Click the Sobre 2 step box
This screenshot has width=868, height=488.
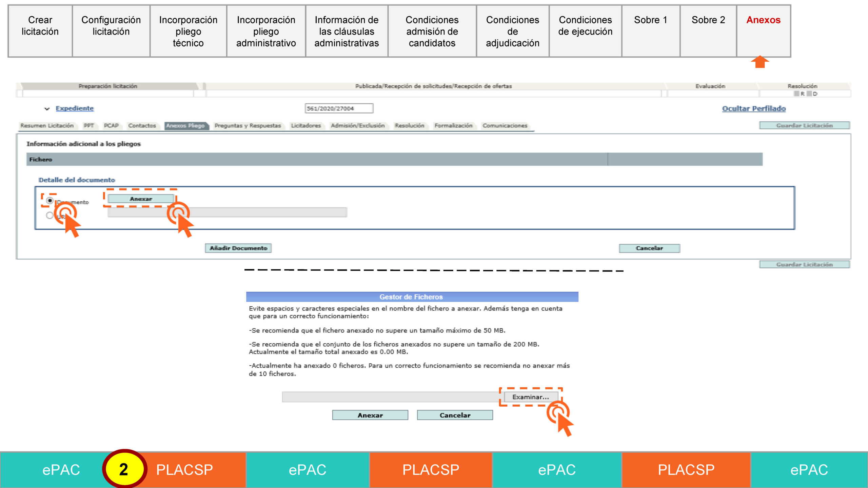[708, 31]
